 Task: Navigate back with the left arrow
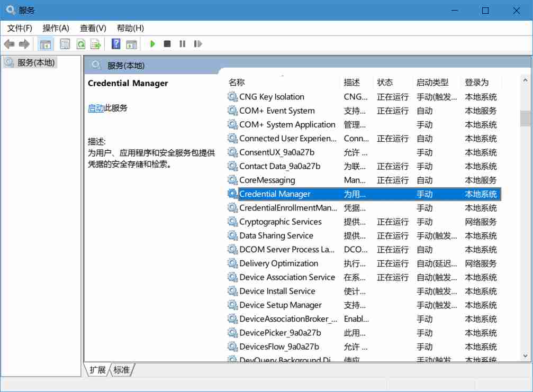pos(9,44)
